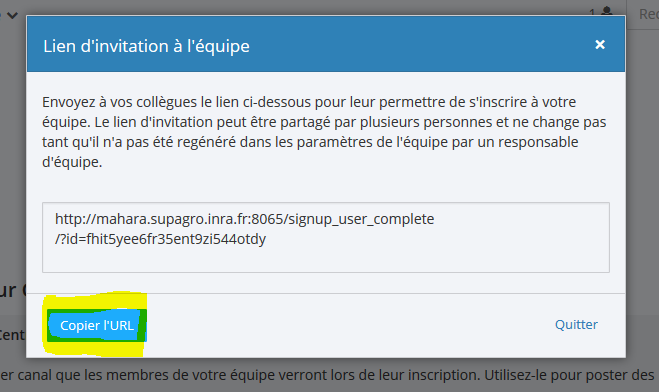
Task: Click the member count number 1
Action: (x=592, y=13)
